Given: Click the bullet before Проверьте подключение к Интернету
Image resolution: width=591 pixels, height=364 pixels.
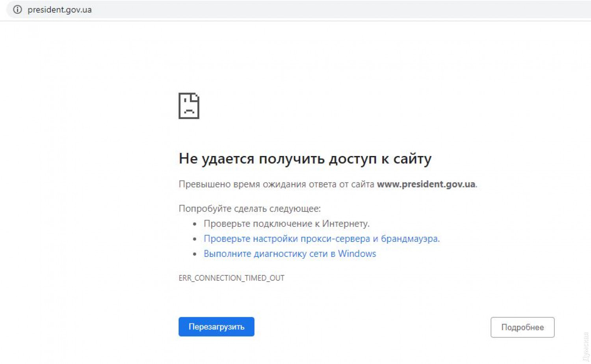Looking at the screenshot, I should [x=195, y=224].
